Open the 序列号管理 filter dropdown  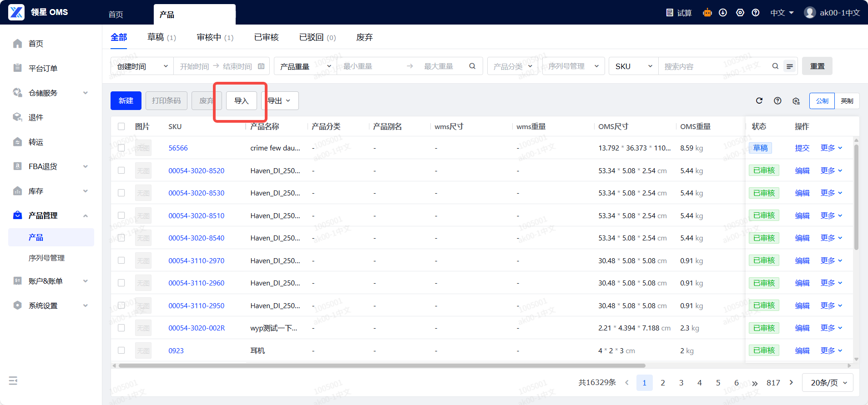(574, 66)
